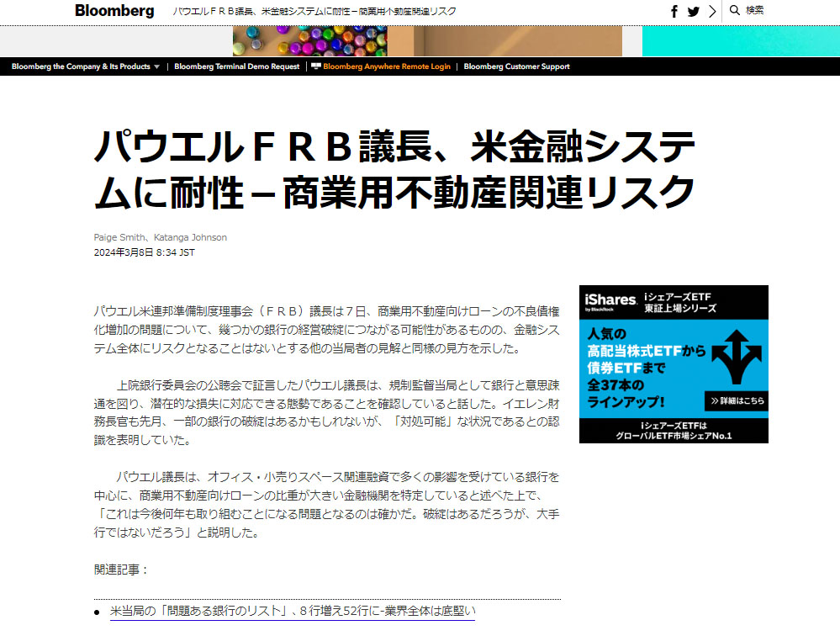Screen dimensions: 840x636
Task: Click the monitor icon beside Remote Login
Action: tap(316, 66)
